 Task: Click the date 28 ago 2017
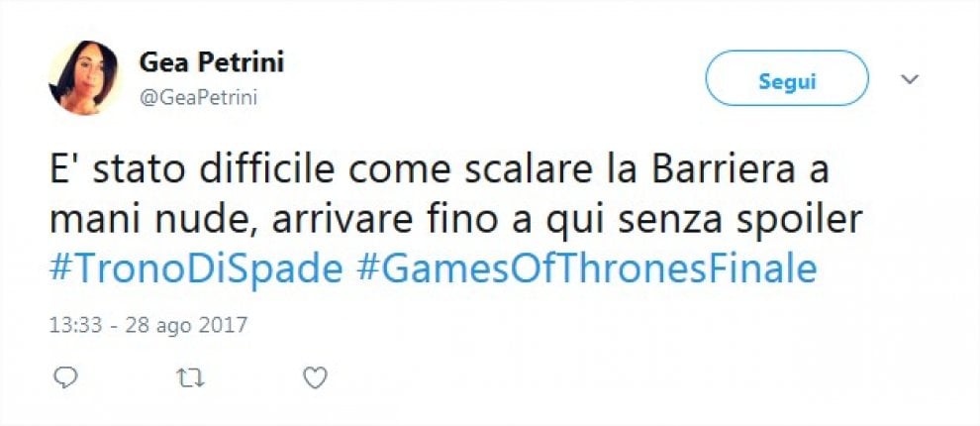tap(186, 325)
